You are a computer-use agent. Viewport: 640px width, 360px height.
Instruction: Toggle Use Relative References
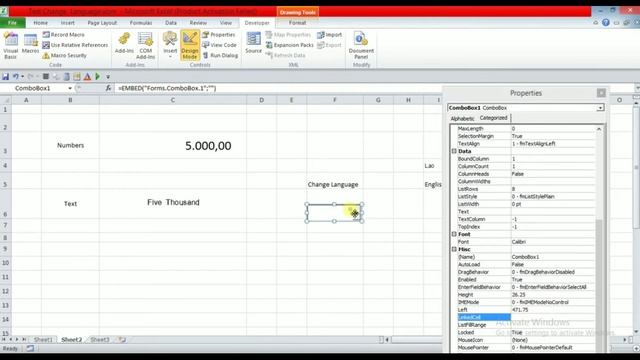[75, 45]
